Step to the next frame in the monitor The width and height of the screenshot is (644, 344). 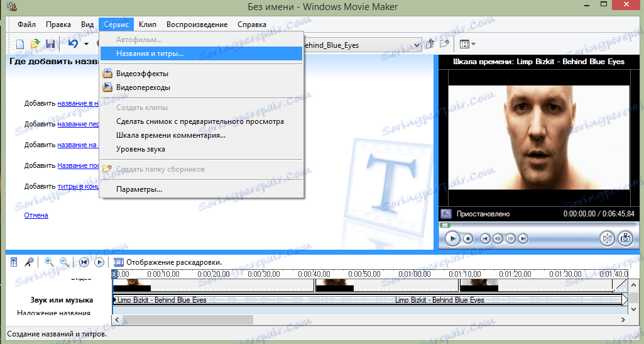coord(511,238)
